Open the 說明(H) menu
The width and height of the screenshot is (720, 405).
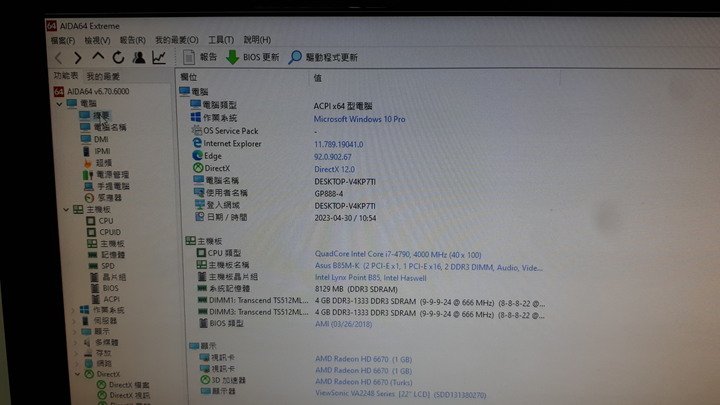click(x=257, y=40)
